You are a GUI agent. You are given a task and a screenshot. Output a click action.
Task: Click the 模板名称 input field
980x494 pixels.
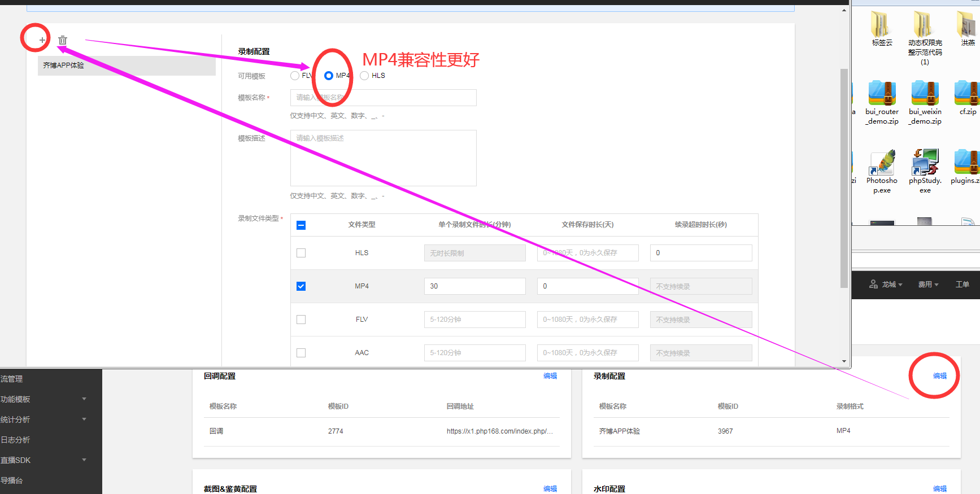(383, 98)
